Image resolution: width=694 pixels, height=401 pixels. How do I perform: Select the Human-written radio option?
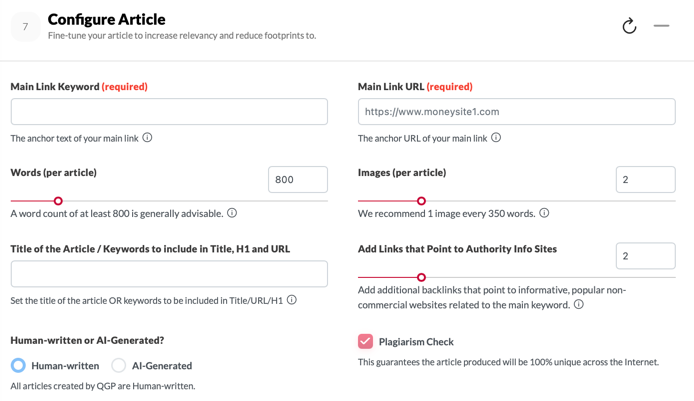click(x=18, y=365)
